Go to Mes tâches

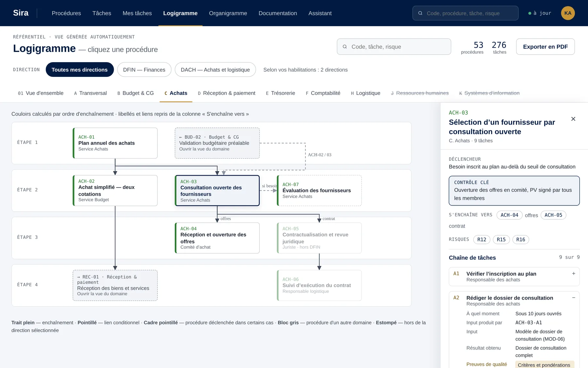point(137,13)
